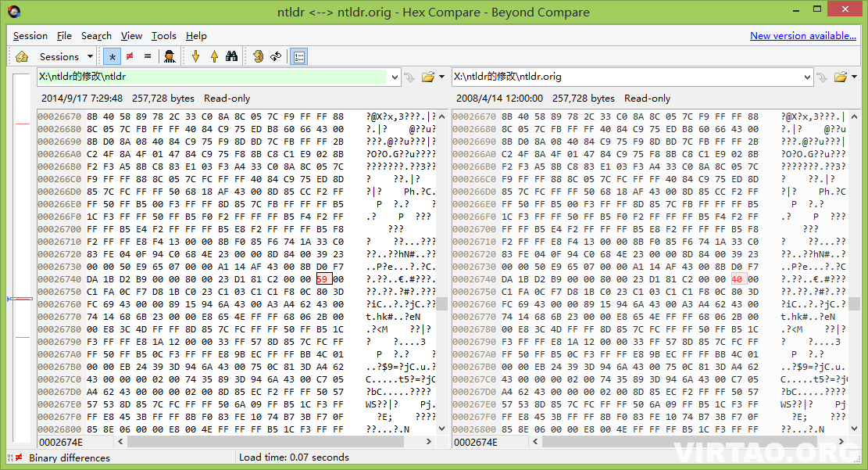This screenshot has width=868, height=470.
Task: Click the right pane scroll-up arrow
Action: tap(854, 117)
